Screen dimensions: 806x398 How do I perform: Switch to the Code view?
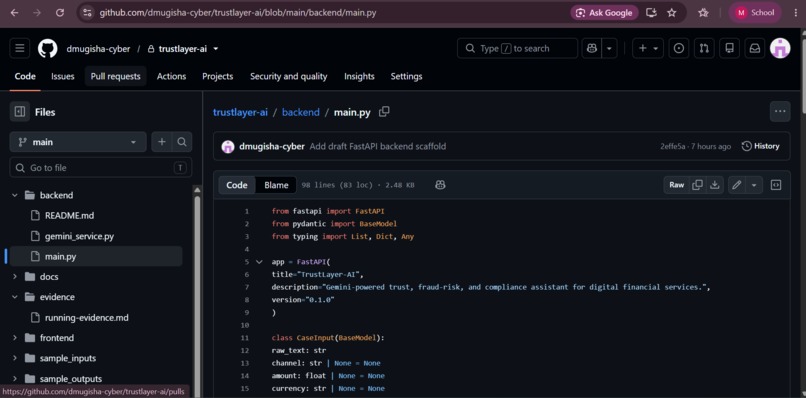[x=237, y=185]
